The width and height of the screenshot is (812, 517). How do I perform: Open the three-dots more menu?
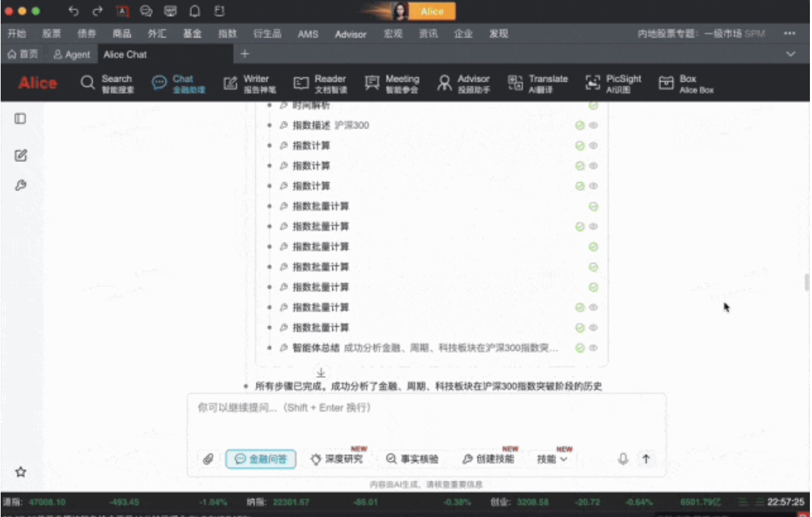click(x=789, y=33)
